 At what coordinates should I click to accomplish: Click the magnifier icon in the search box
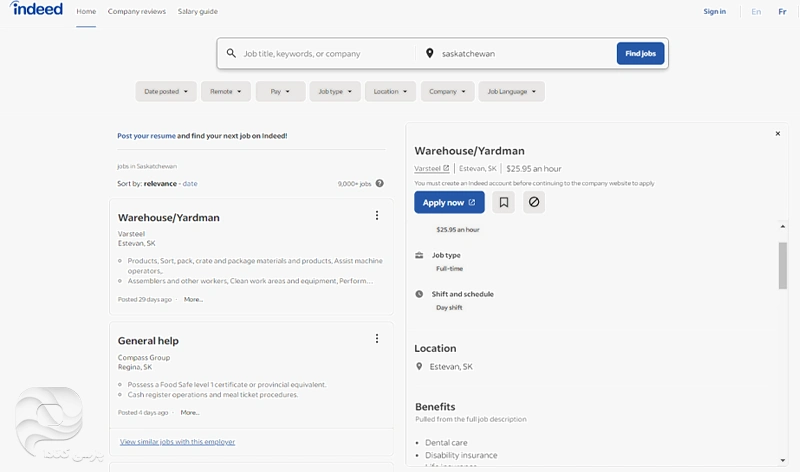[x=232, y=54]
